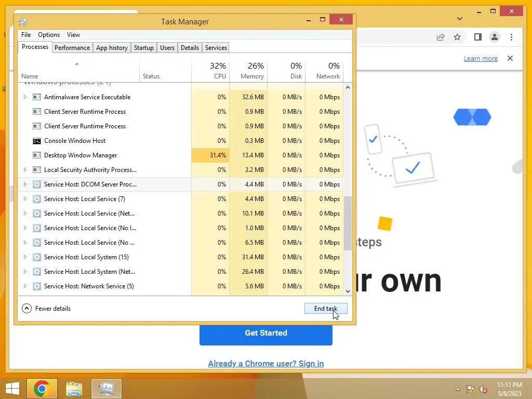The image size is (532, 399).
Task: Click the Status column header
Action: point(165,71)
